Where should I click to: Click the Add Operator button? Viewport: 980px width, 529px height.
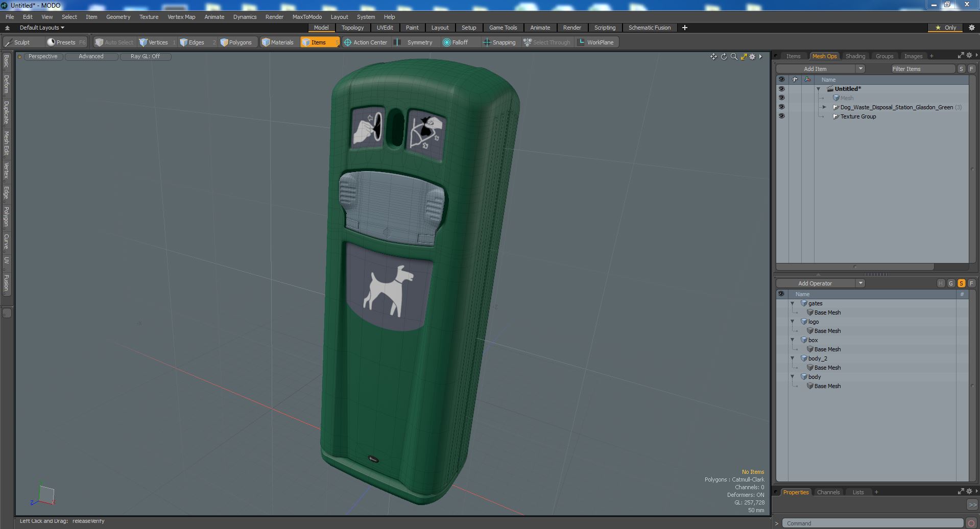pos(815,283)
